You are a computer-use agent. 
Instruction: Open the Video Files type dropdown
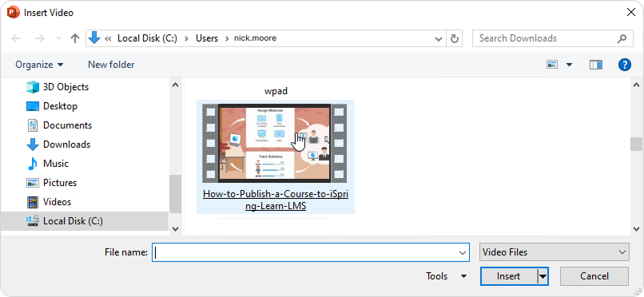coord(554,252)
